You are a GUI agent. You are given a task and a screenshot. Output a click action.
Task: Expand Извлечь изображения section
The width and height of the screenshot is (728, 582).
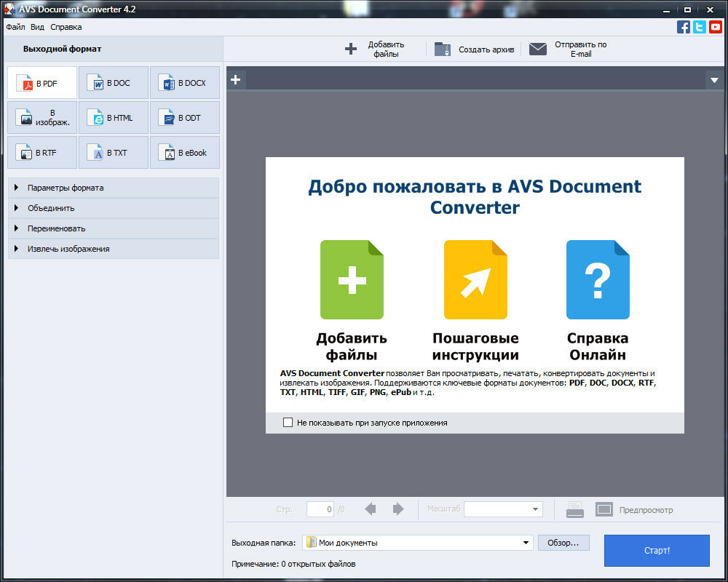point(114,249)
